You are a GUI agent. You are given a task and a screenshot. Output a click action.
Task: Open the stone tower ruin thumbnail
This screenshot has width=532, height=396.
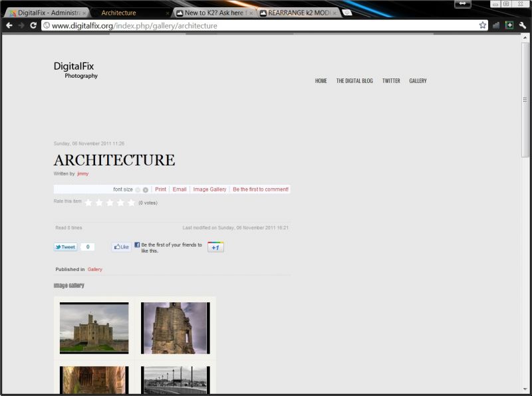pyautogui.click(x=176, y=328)
